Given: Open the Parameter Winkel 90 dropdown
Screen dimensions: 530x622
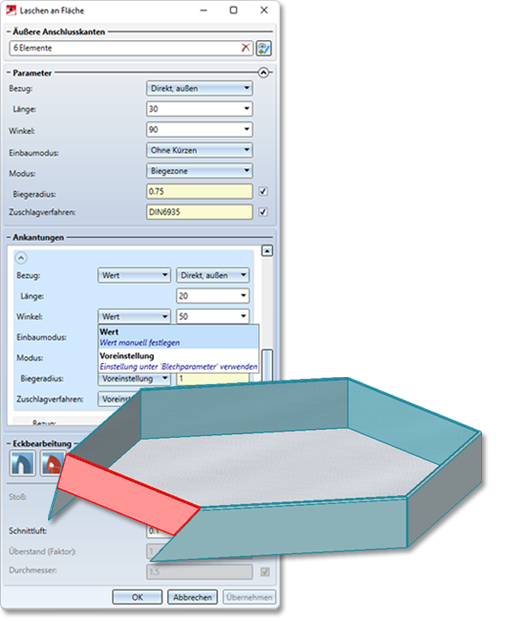Looking at the screenshot, I should pyautogui.click(x=199, y=129).
